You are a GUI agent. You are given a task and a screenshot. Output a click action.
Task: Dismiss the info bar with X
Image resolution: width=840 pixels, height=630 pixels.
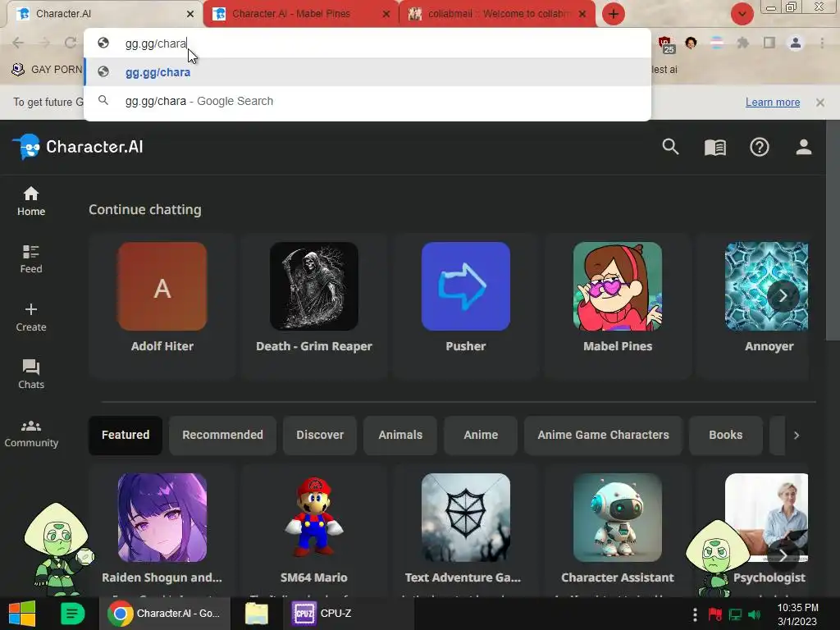click(819, 103)
